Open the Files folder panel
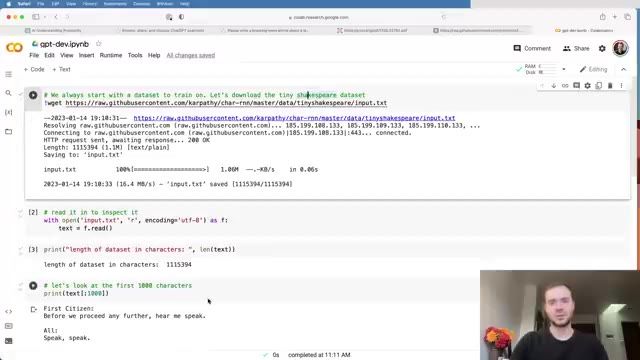The height and width of the screenshot is (360, 640). pos(9,131)
